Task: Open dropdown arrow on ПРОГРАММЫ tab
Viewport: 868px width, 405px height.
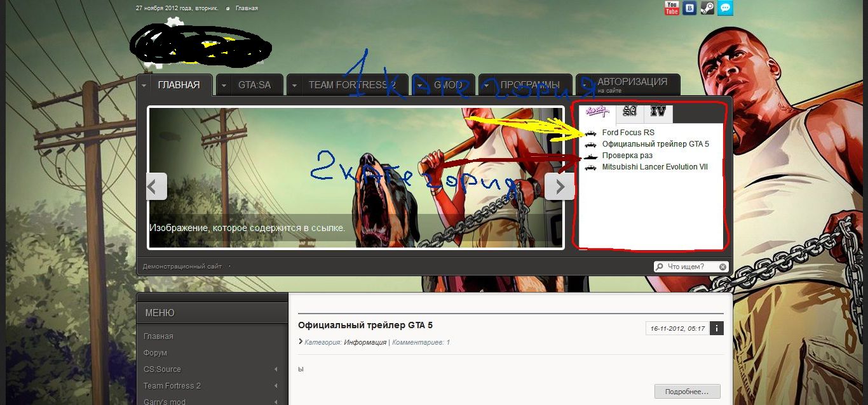Action: click(x=486, y=85)
